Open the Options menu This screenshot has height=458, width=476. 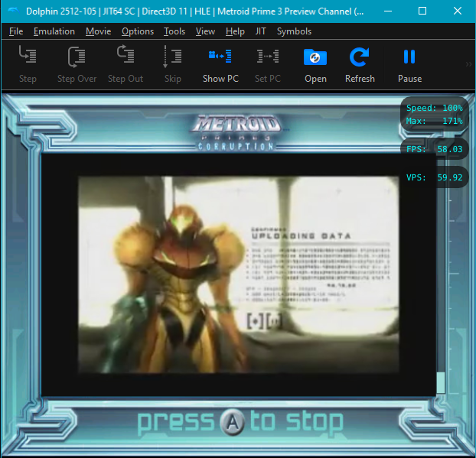pos(138,31)
